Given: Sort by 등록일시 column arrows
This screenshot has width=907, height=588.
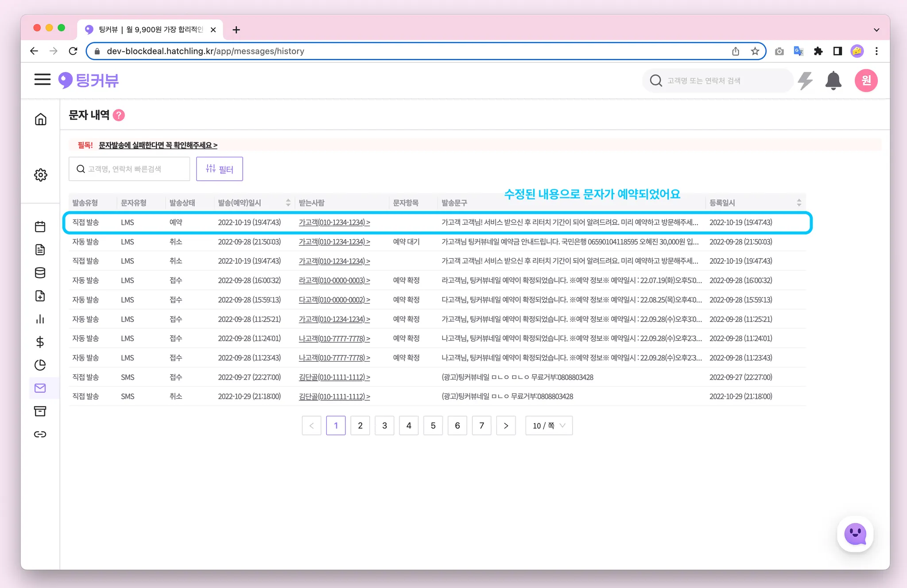Looking at the screenshot, I should click(799, 203).
